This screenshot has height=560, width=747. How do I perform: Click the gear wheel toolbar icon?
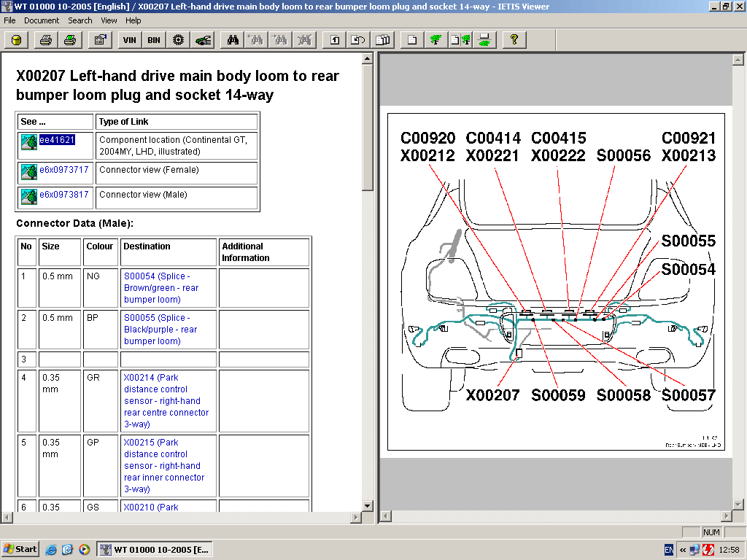(x=178, y=40)
